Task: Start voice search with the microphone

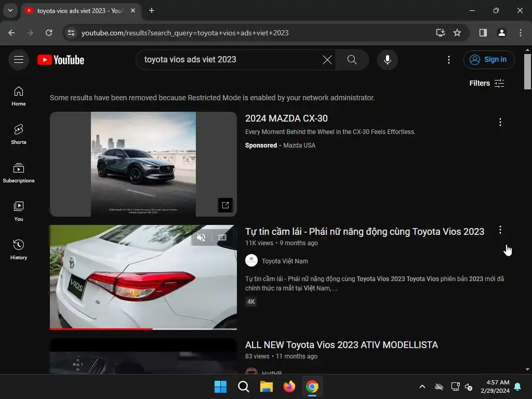Action: point(387,60)
